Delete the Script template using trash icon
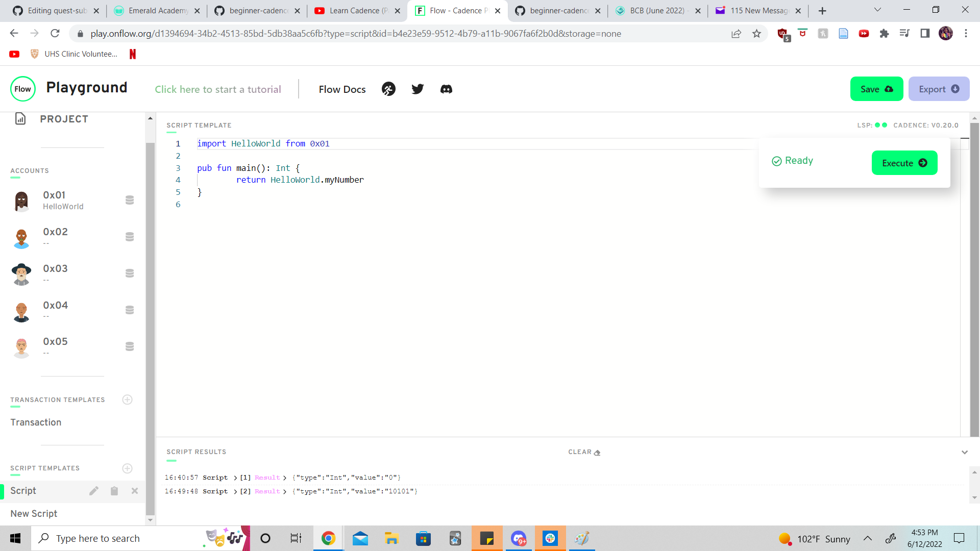 point(114,490)
